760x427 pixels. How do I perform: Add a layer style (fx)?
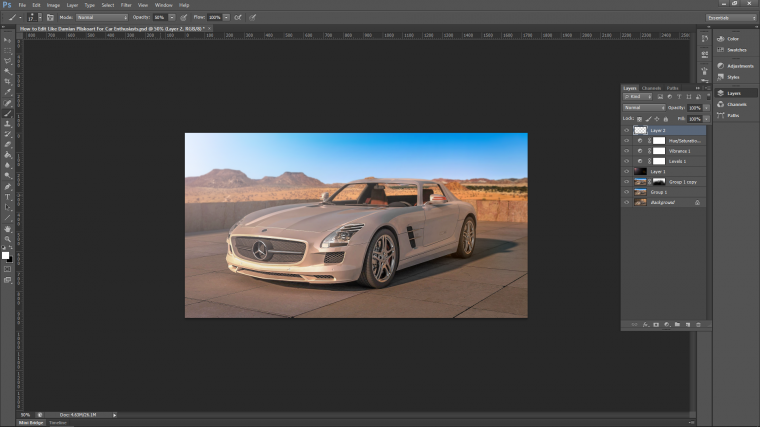646,325
